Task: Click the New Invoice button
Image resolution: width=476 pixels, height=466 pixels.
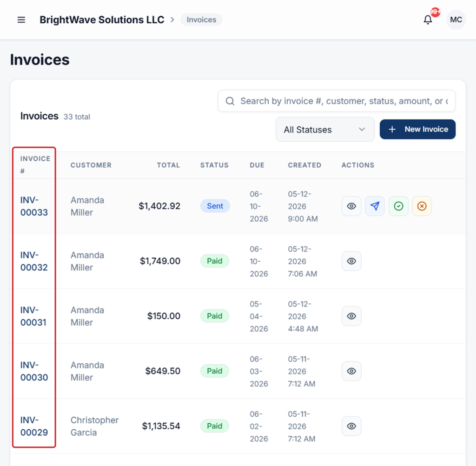Action: [418, 129]
